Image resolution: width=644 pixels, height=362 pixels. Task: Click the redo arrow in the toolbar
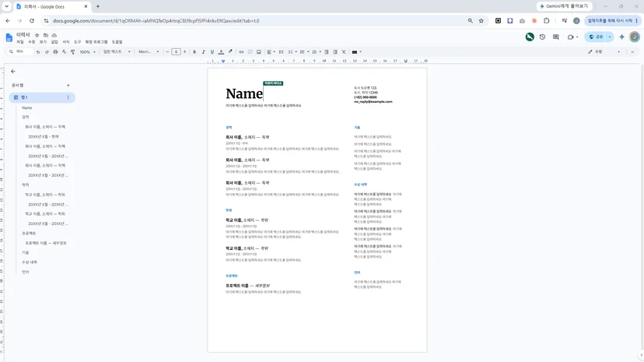point(47,52)
